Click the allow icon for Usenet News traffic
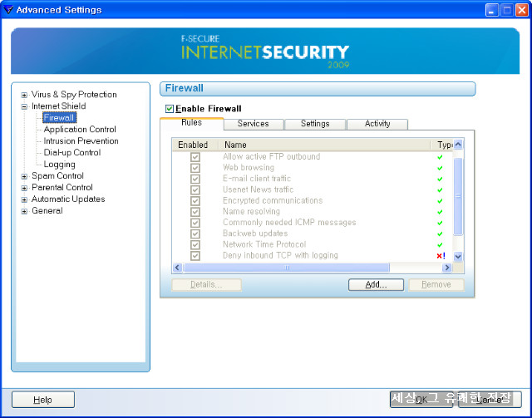This screenshot has height=418, width=532. tap(440, 190)
